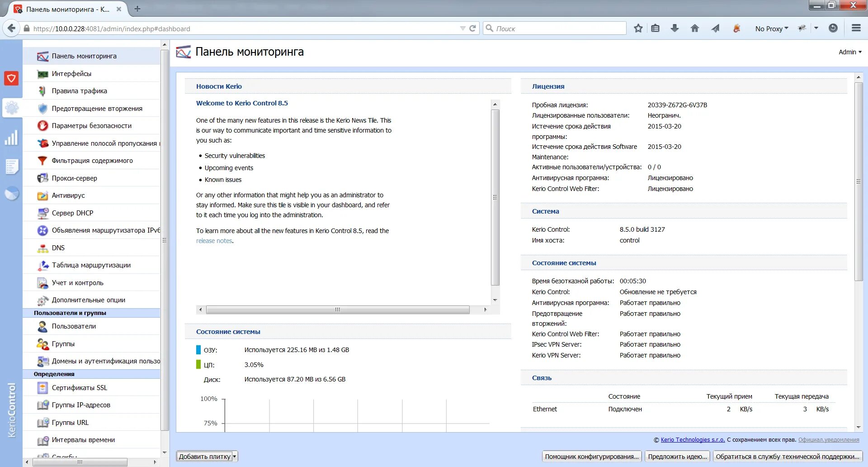Open the browser downloads arrow icon
Viewport: 868px width, 467px height.
(675, 29)
